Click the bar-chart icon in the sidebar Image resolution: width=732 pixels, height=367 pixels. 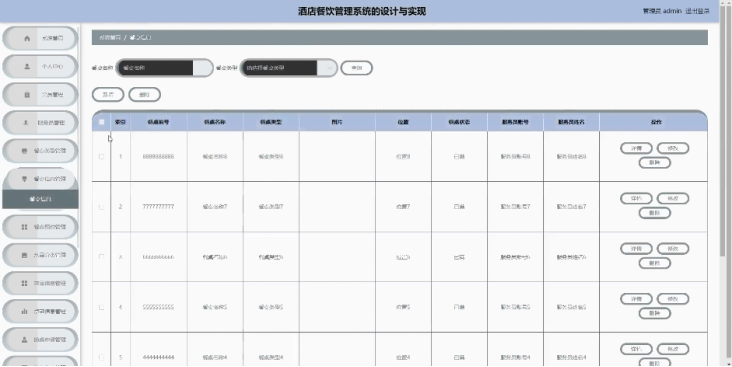[x=24, y=311]
